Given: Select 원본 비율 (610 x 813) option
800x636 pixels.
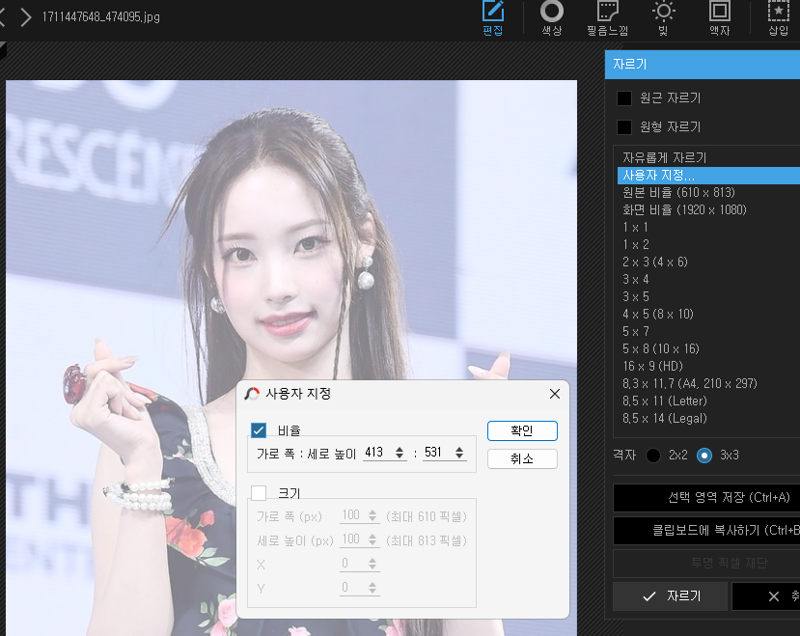Looking at the screenshot, I should (709, 192).
